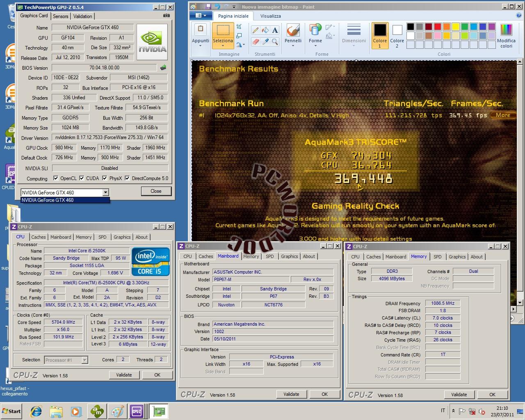Image resolution: width=525 pixels, height=420 pixels.
Task: Open Windows Explorer folder on taskbar
Action: [56, 411]
